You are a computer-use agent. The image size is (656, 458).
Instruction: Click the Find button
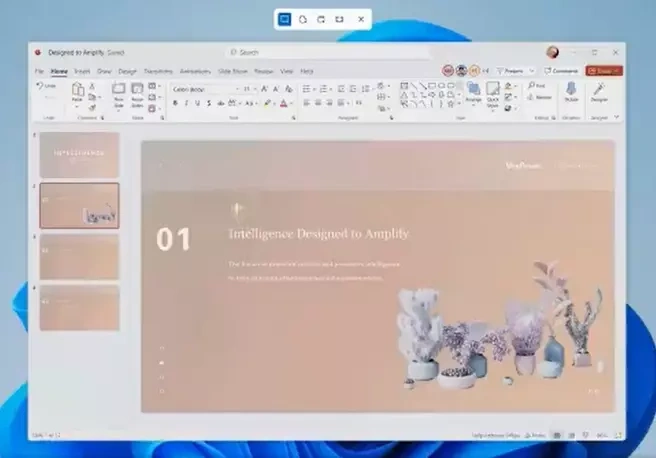tap(536, 86)
